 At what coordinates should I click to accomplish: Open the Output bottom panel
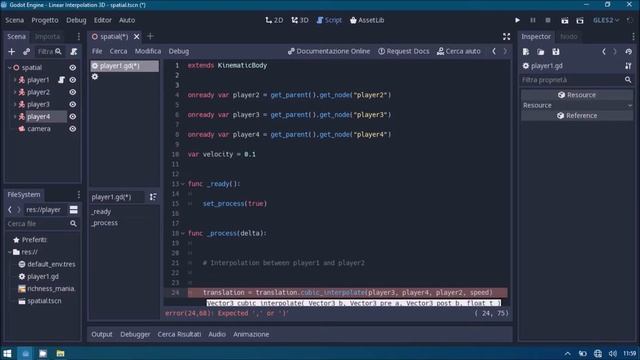coord(102,334)
